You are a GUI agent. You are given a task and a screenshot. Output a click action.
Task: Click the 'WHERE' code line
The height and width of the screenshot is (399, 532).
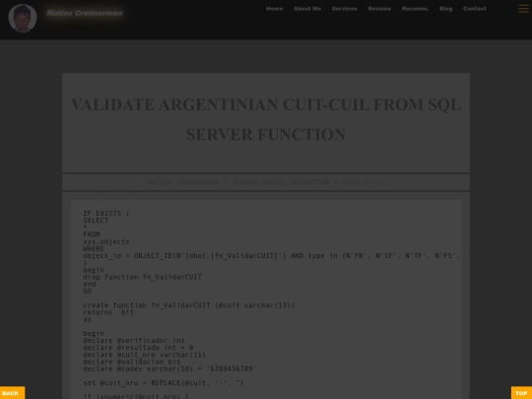[94, 248]
